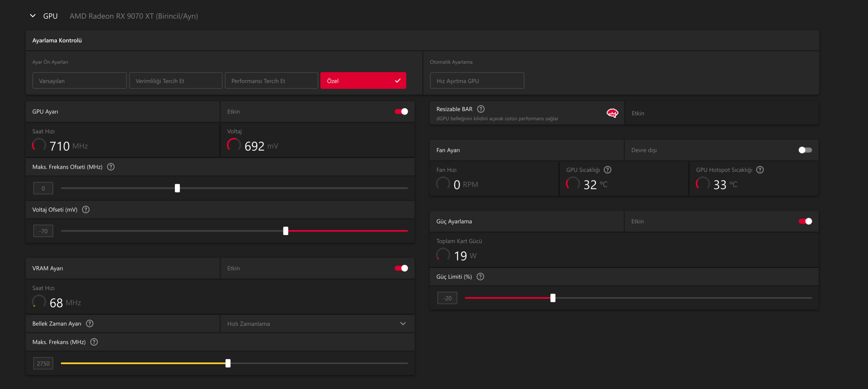Open help for GPU Sıcaklığı
Image resolution: width=868 pixels, height=389 pixels.
(608, 170)
